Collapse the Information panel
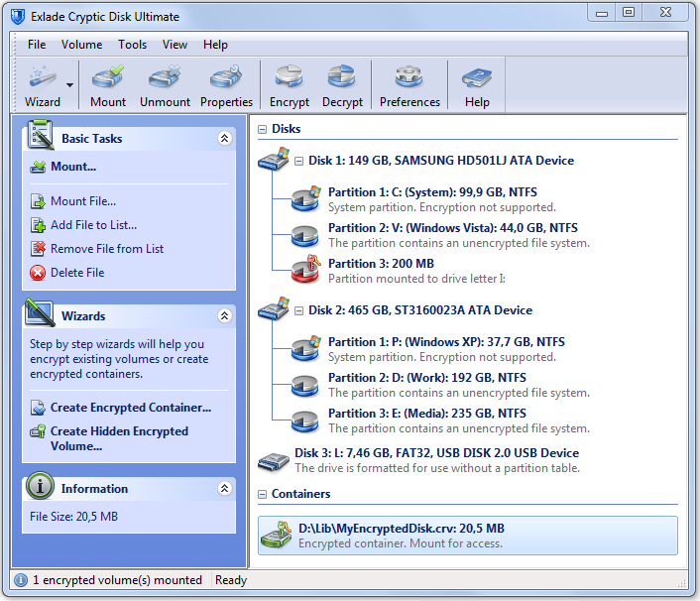 224,489
